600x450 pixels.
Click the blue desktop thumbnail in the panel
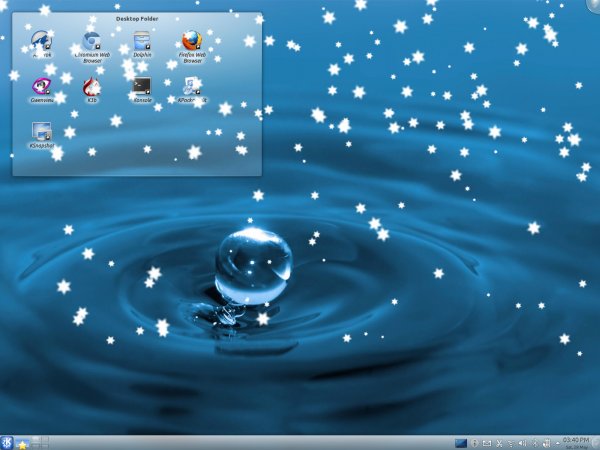click(x=461, y=443)
